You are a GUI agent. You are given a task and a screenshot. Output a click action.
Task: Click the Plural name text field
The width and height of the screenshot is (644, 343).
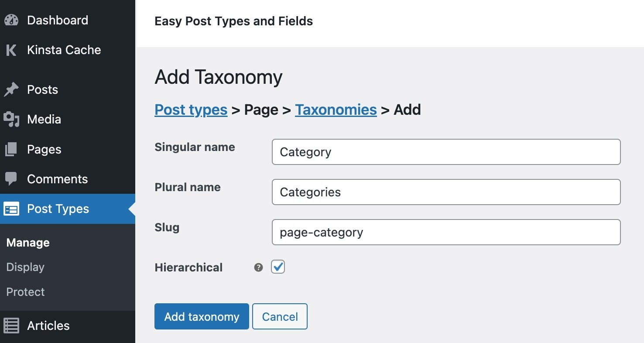pos(446,192)
